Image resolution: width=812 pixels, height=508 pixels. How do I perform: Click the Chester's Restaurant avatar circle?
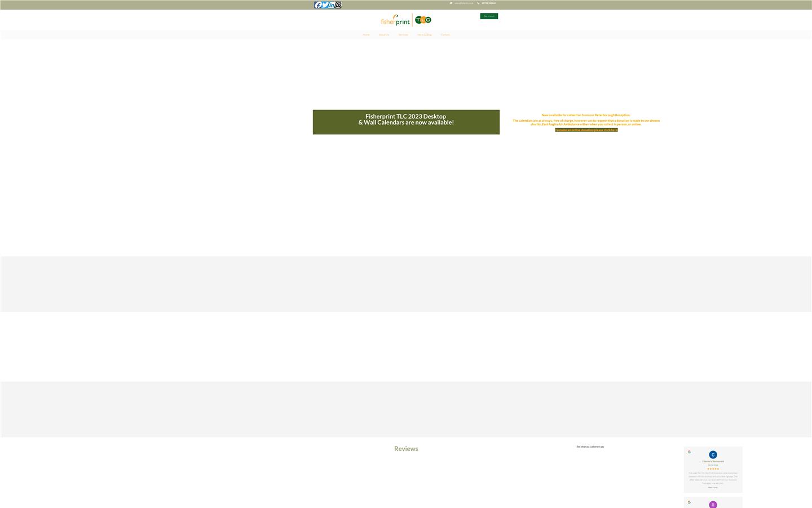tap(713, 454)
